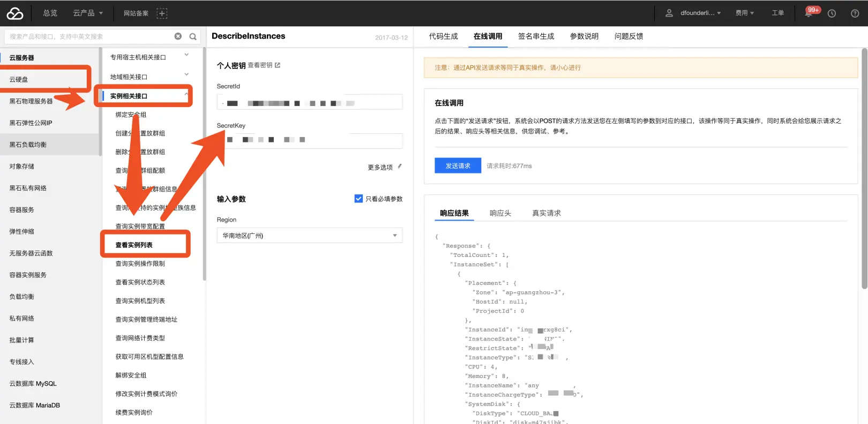The width and height of the screenshot is (868, 424).
Task: Open the 费用 dropdown
Action: click(x=745, y=13)
